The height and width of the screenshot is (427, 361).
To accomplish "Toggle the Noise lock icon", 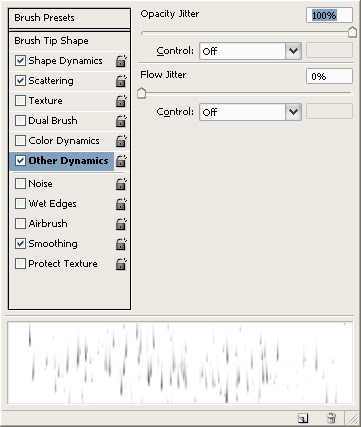I will click(121, 184).
